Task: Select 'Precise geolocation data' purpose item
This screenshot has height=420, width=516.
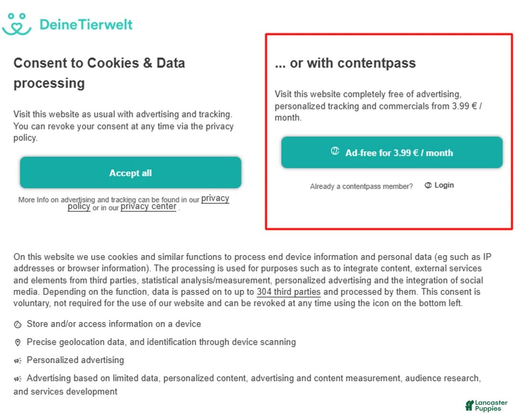Action: click(x=161, y=342)
